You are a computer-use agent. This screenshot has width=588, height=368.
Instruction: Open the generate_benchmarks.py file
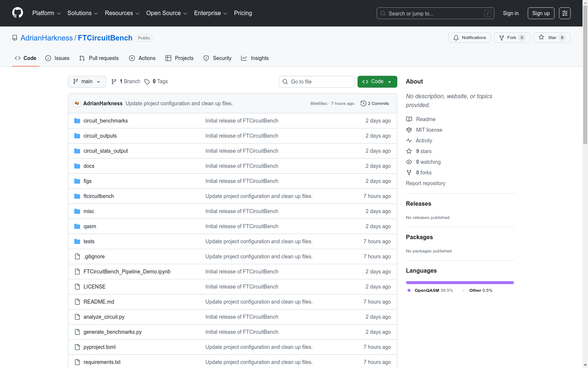pos(112,332)
